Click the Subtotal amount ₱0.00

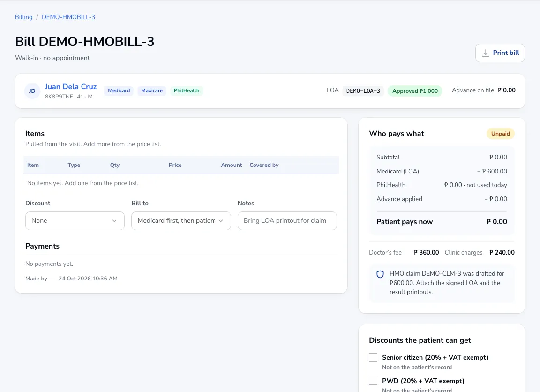coord(498,158)
